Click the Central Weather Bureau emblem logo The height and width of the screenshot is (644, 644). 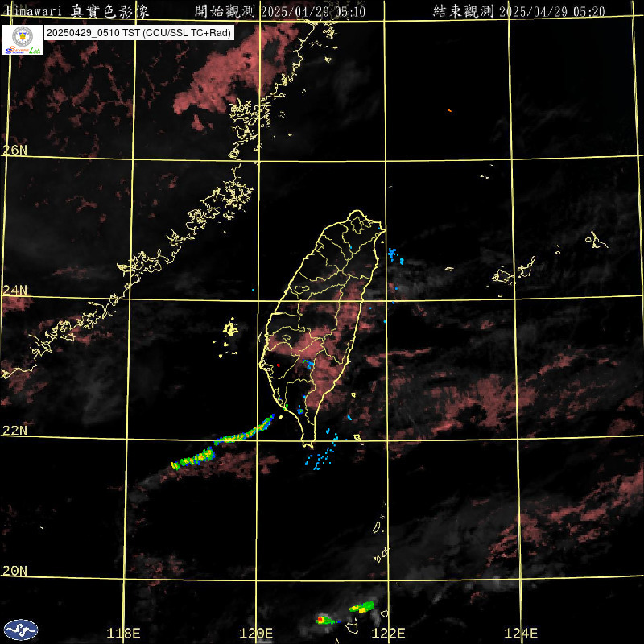point(21,630)
